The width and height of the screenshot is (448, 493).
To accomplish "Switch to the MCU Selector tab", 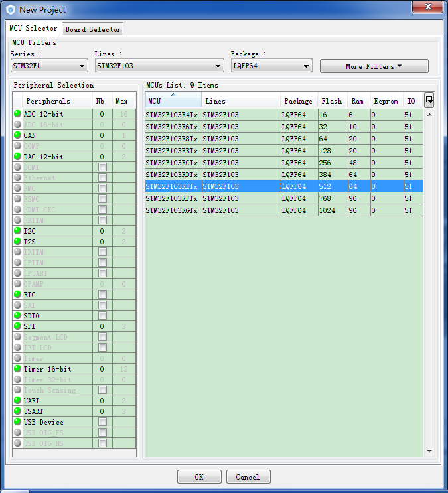I will [x=33, y=29].
